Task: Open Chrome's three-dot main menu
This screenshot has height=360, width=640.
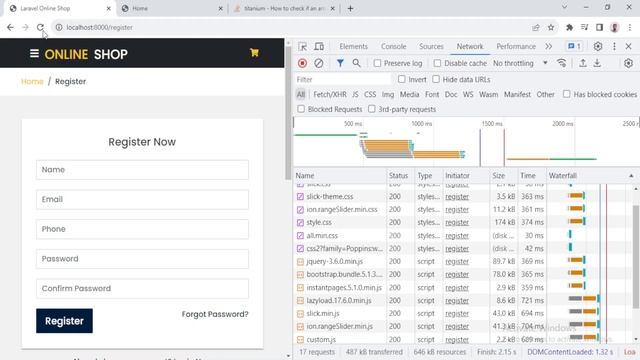Action: point(630,27)
